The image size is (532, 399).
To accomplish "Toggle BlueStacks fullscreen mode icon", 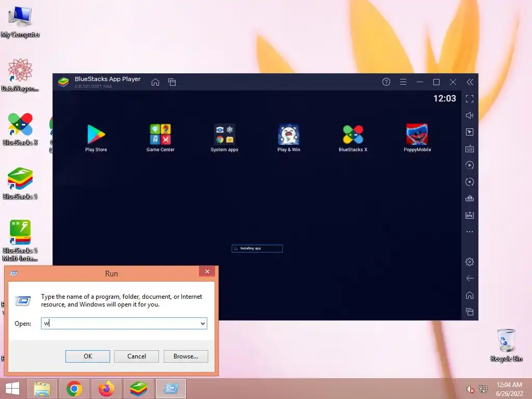I will click(470, 99).
